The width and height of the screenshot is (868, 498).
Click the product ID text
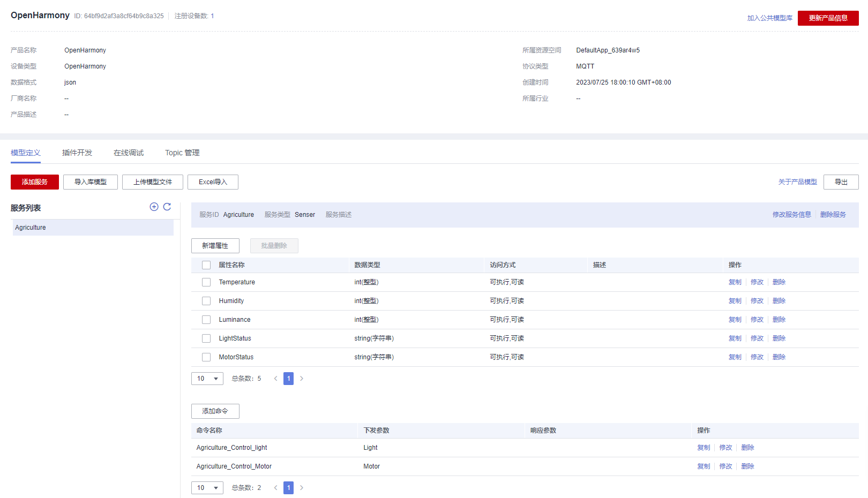(x=119, y=16)
